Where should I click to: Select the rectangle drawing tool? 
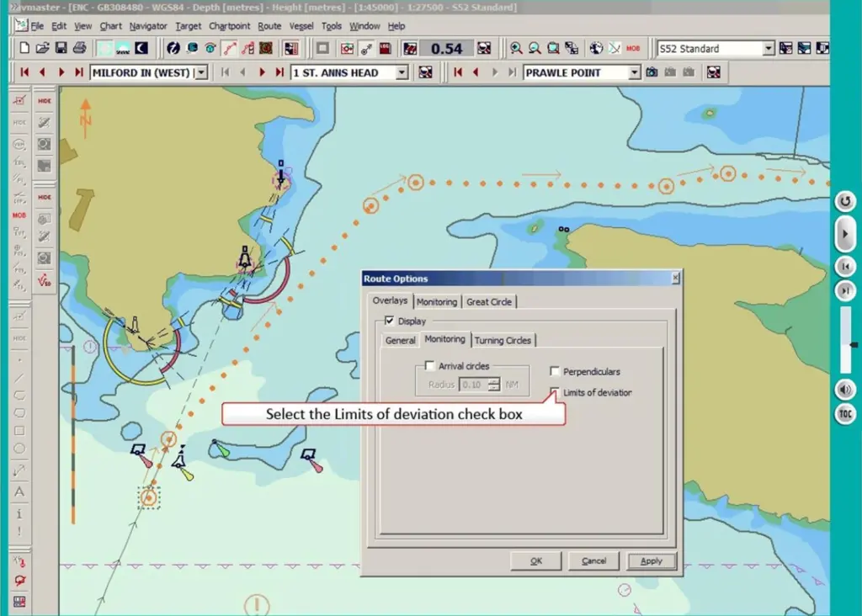(x=19, y=431)
